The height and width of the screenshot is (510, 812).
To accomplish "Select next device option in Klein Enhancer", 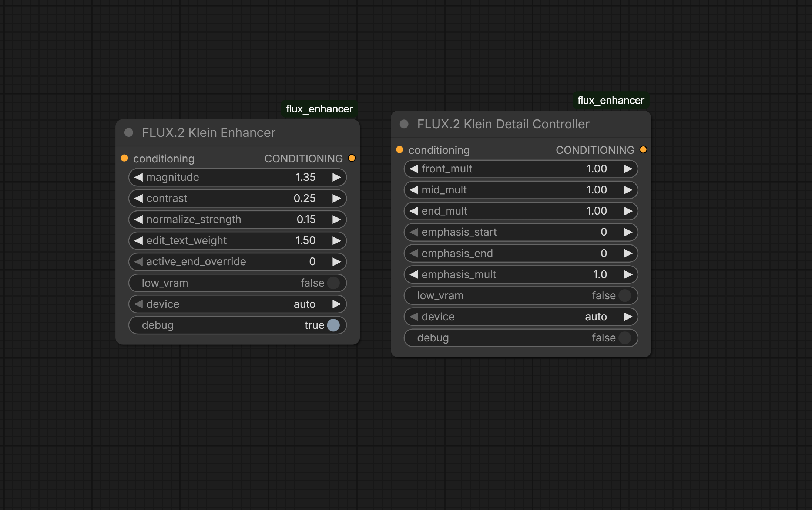I will pyautogui.click(x=336, y=304).
